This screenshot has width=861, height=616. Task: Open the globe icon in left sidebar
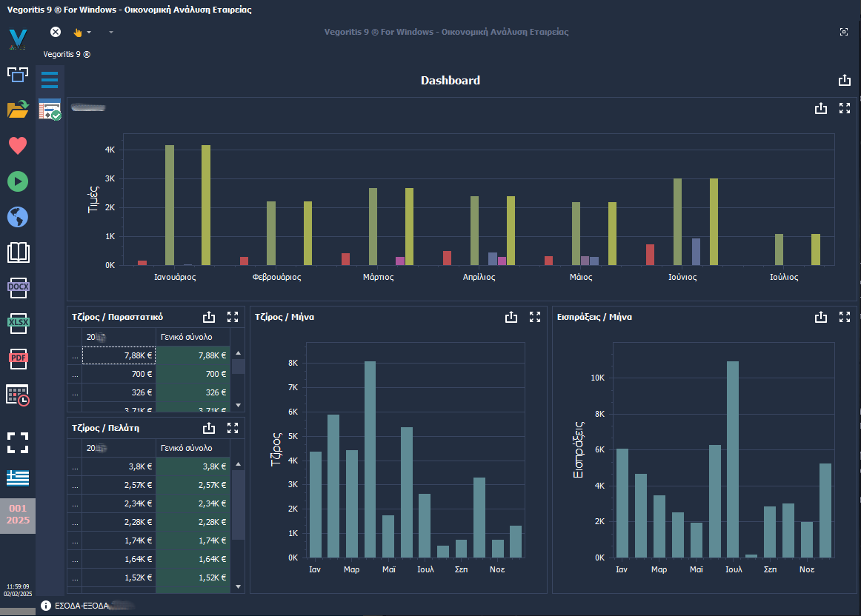[x=18, y=217]
